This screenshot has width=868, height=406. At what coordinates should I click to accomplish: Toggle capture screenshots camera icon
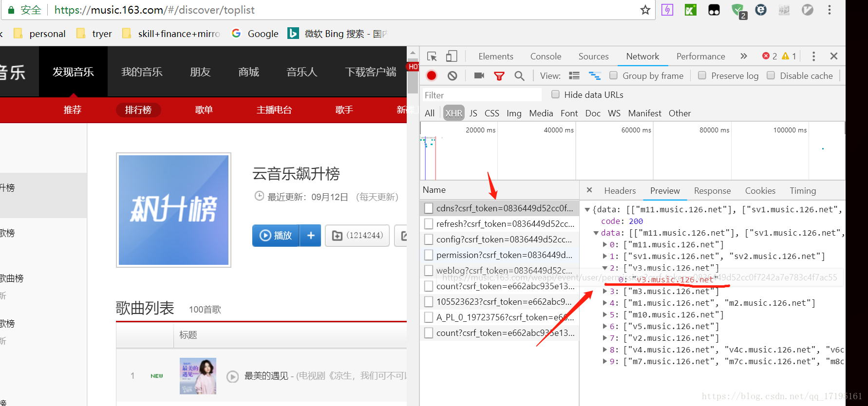pyautogui.click(x=479, y=75)
